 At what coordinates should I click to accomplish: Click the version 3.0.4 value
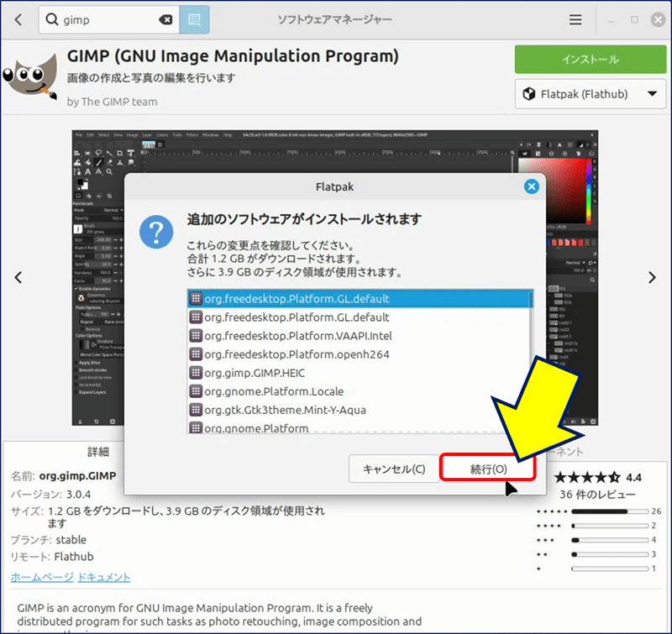click(x=78, y=495)
